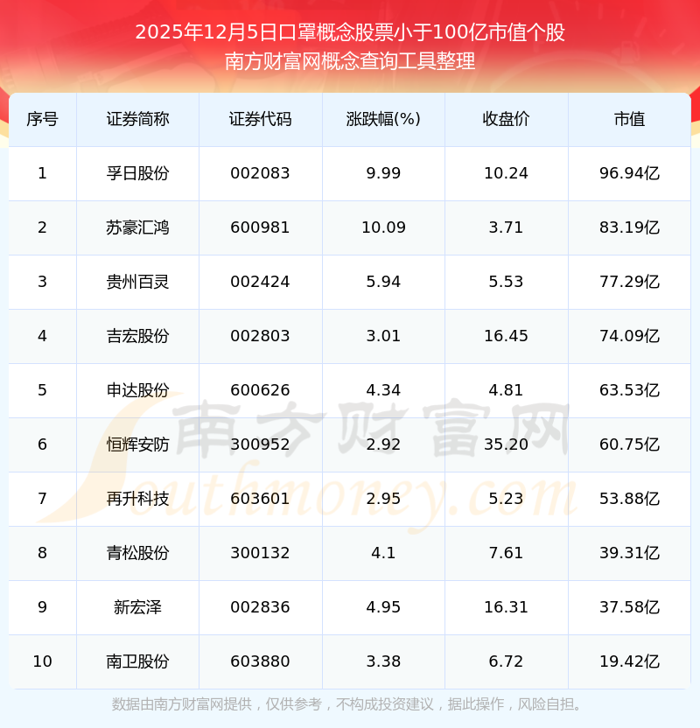Viewport: 700px width, 728px height.
Task: Select stock name 恒辉安防
Action: (x=138, y=444)
